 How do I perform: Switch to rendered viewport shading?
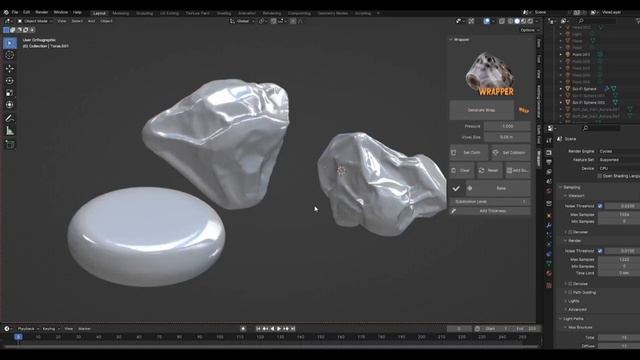(x=531, y=21)
